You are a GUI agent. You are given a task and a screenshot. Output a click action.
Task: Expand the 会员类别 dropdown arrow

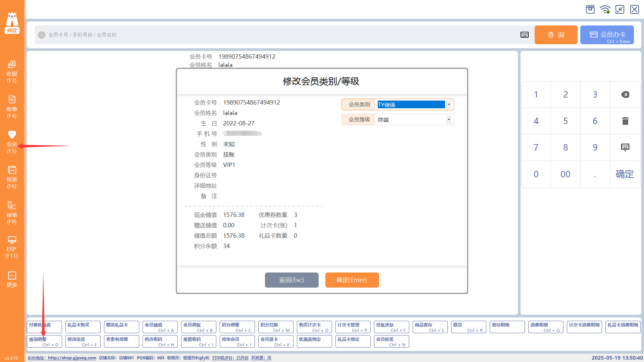pos(449,105)
